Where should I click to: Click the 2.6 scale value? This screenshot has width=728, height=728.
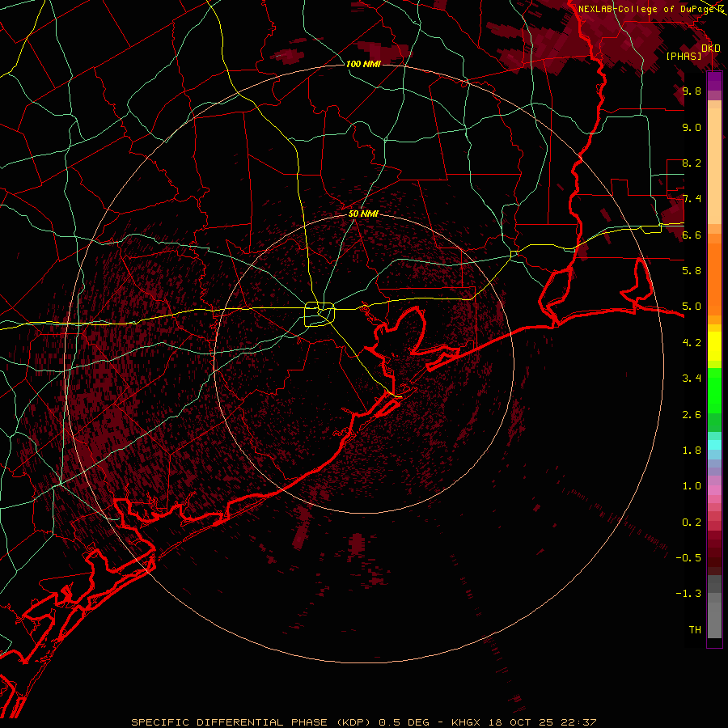[x=692, y=415]
